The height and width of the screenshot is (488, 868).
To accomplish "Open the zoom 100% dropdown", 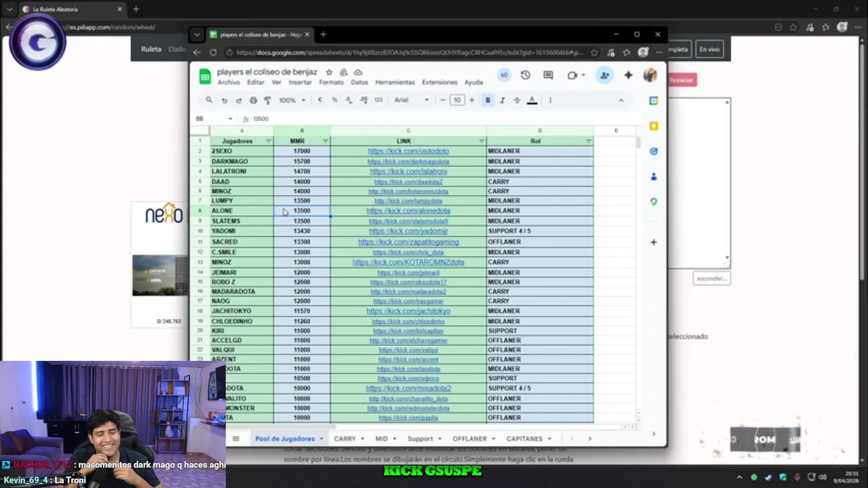I will point(292,100).
